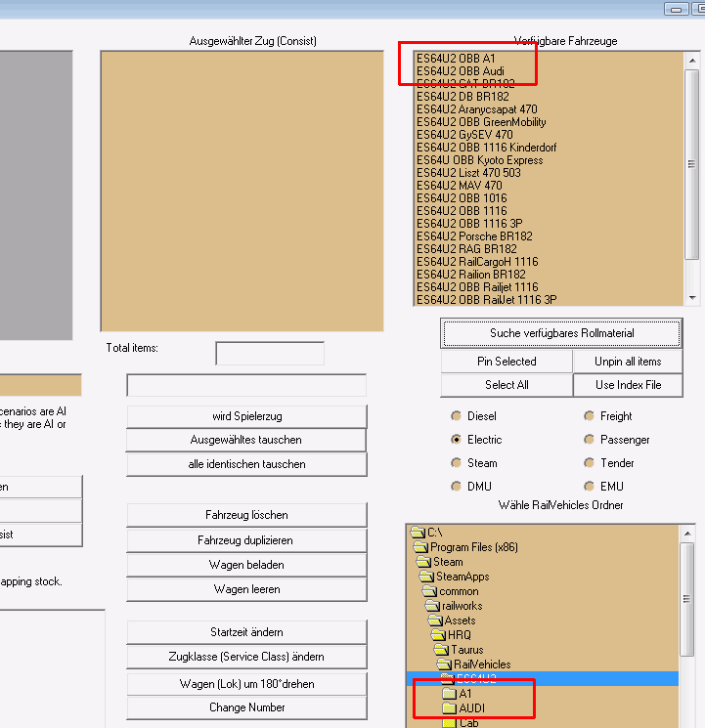Click the Startzeit ändern button

246,632
